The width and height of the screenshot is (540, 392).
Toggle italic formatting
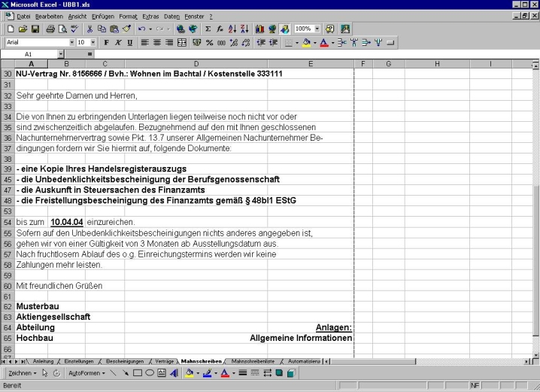118,43
